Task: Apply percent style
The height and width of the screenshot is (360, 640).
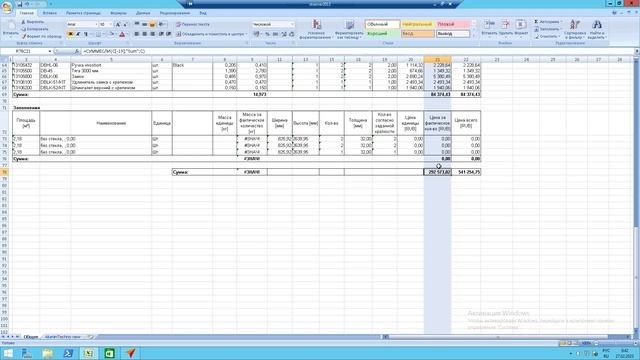Action: click(267, 34)
